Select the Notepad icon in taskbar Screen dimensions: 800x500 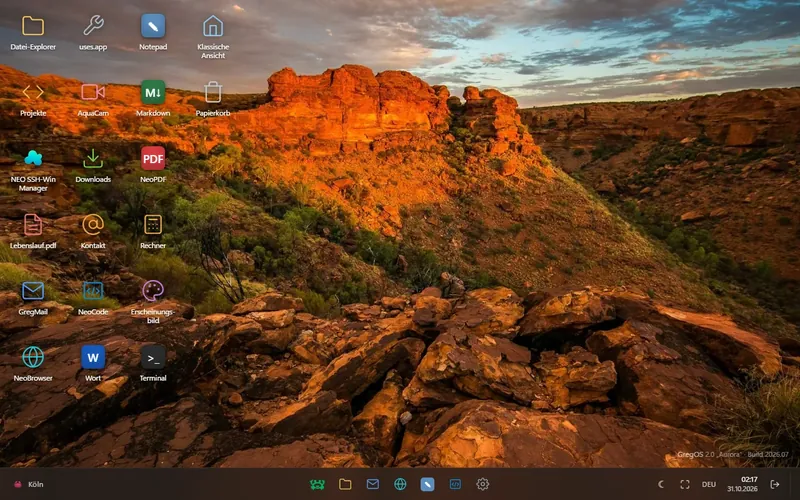(428, 484)
